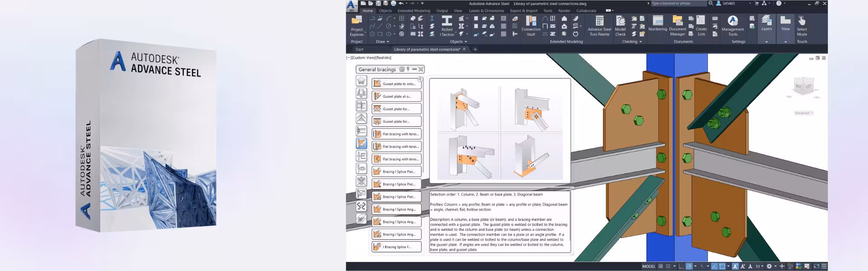Screen dimensions: 868x271
Task: Click the search magnifier icon in title bar
Action: point(711,3)
